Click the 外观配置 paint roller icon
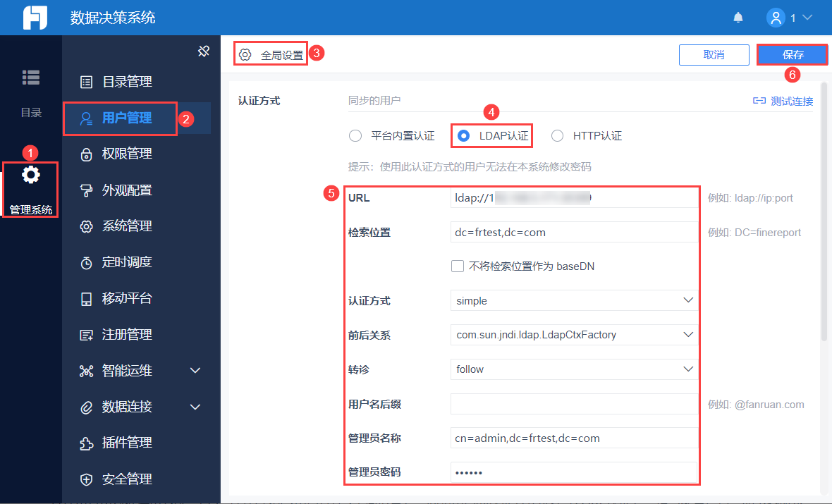Screen dimensions: 832x504 click(x=86, y=190)
